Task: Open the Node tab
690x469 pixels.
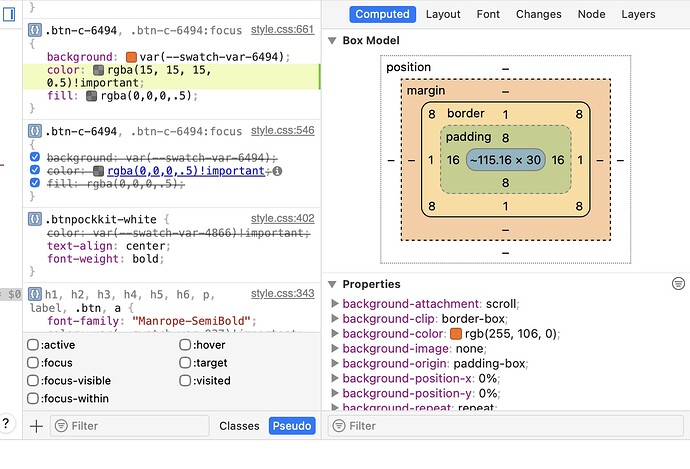Action: click(x=591, y=14)
